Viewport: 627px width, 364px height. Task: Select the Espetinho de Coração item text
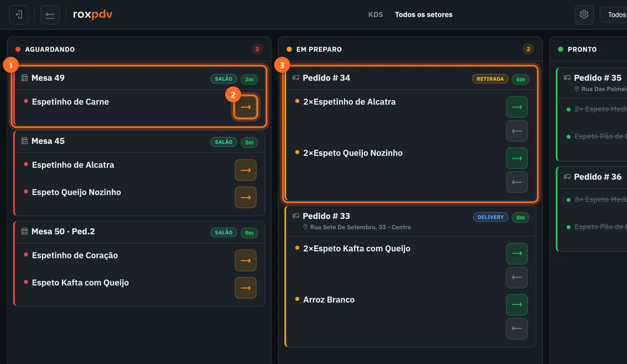(75, 255)
